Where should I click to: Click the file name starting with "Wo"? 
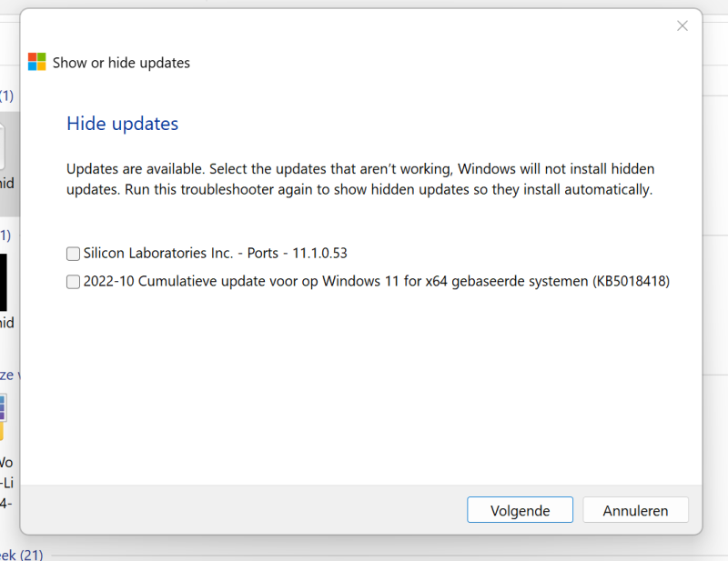pyautogui.click(x=6, y=462)
